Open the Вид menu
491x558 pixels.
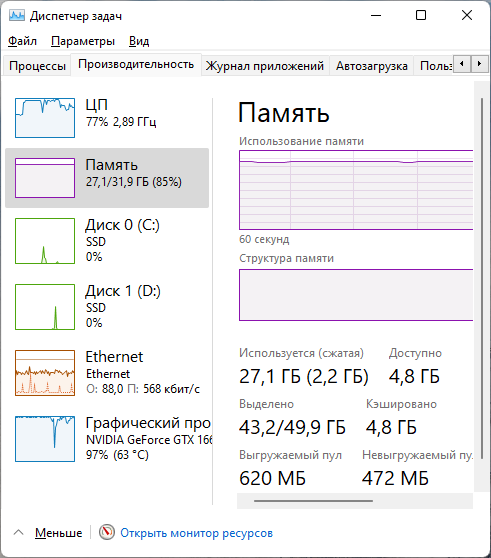click(x=139, y=41)
